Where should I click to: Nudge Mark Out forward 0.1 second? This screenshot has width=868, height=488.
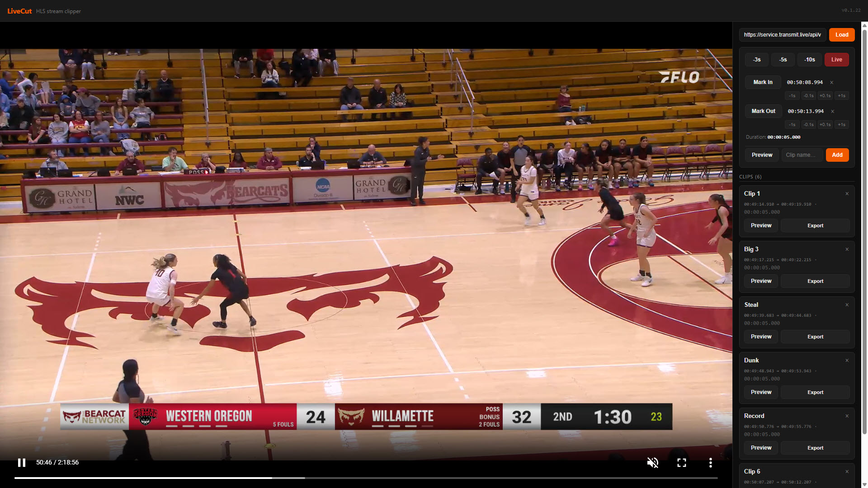(825, 125)
